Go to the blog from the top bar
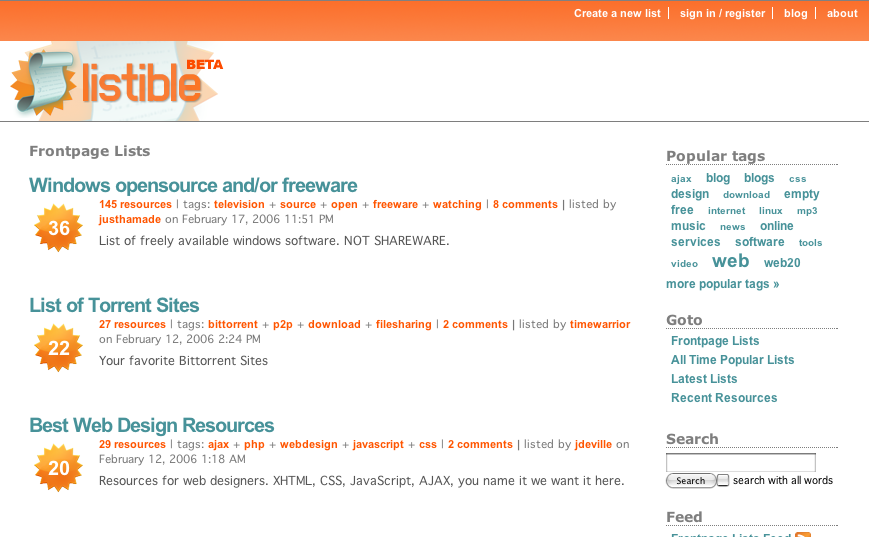Image resolution: width=869 pixels, height=537 pixels. (x=795, y=13)
